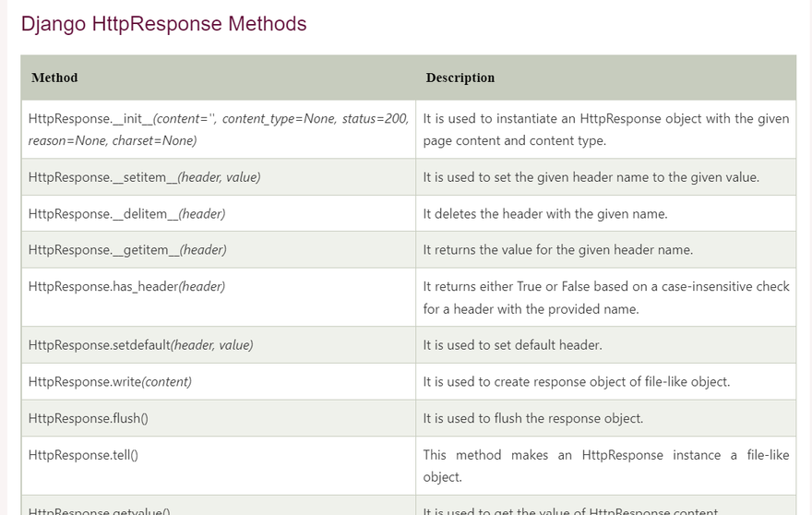812x515 pixels.
Task: Select the HttpResponse.tell() method cell
Action: click(84, 455)
